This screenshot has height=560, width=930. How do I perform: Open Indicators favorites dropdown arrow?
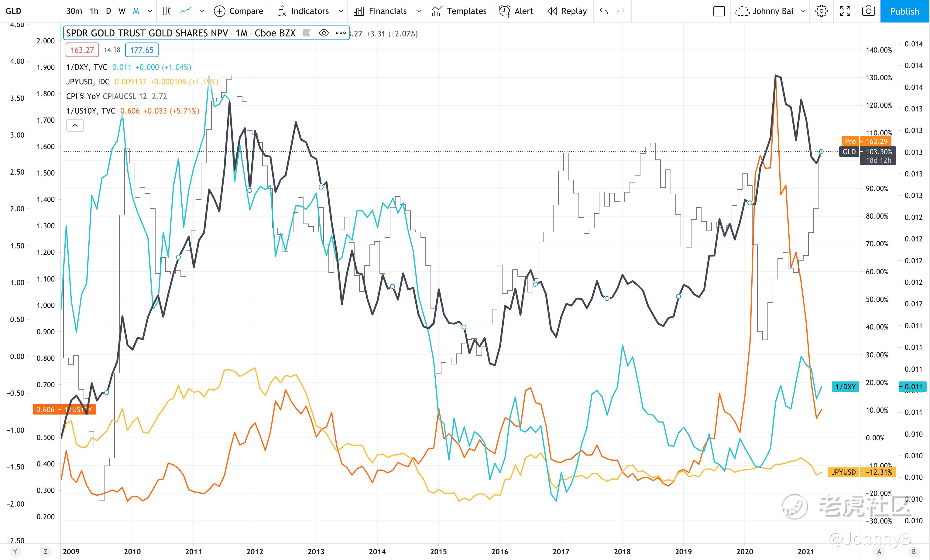coord(341,11)
